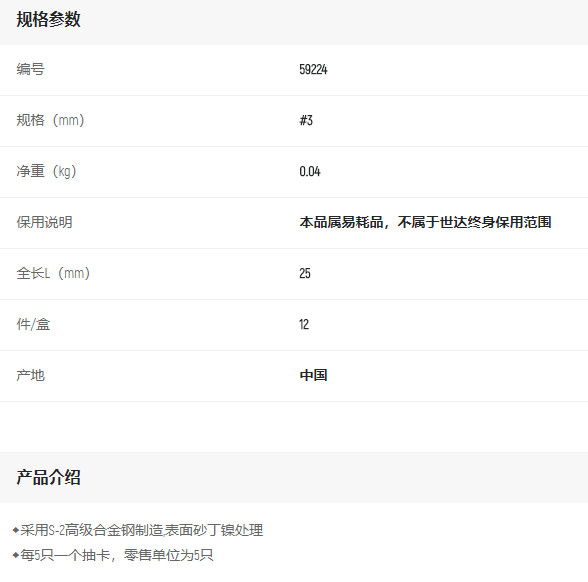Image resolution: width=588 pixels, height=582 pixels.
Task: Click the 规格参数 section header
Action: [x=48, y=19]
